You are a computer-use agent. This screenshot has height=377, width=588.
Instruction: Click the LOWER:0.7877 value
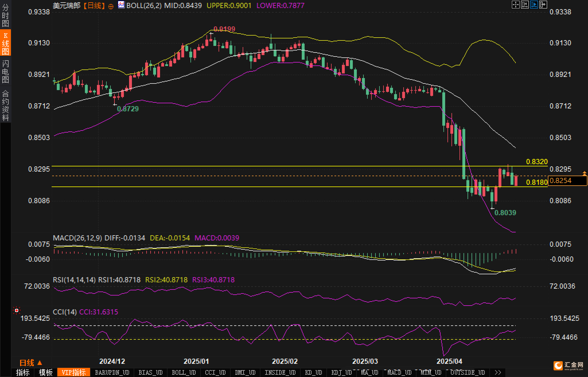(280, 5)
